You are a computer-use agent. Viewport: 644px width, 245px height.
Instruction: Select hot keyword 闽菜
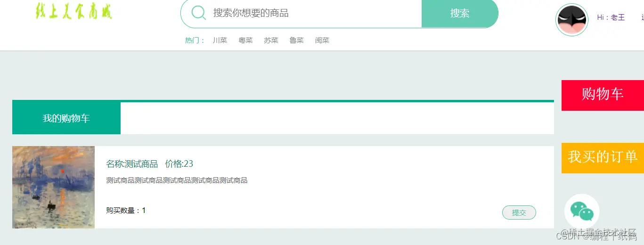[322, 41]
